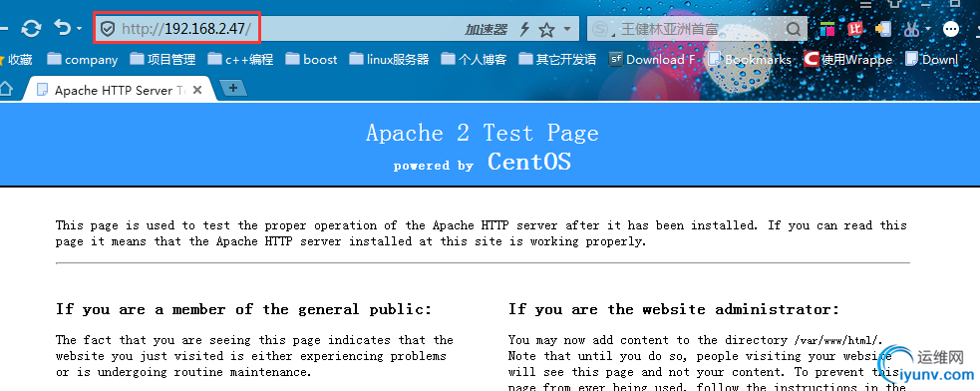The width and height of the screenshot is (980, 391).
Task: Click the 'powered by' text in banner
Action: pos(433,166)
